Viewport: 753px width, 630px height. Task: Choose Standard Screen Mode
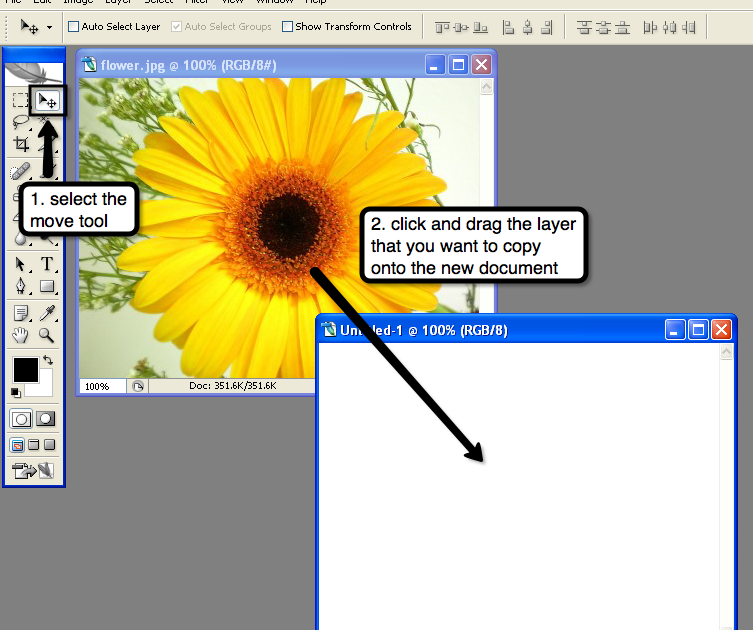(x=17, y=445)
